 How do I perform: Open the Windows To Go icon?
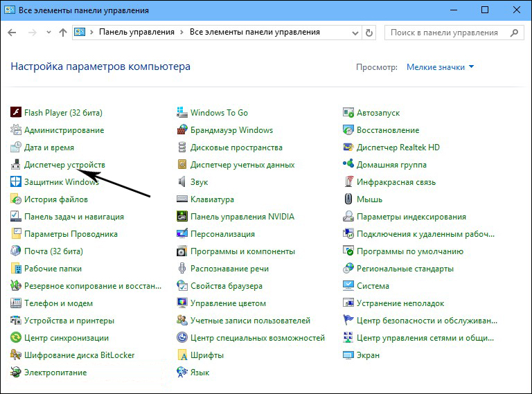click(x=182, y=112)
